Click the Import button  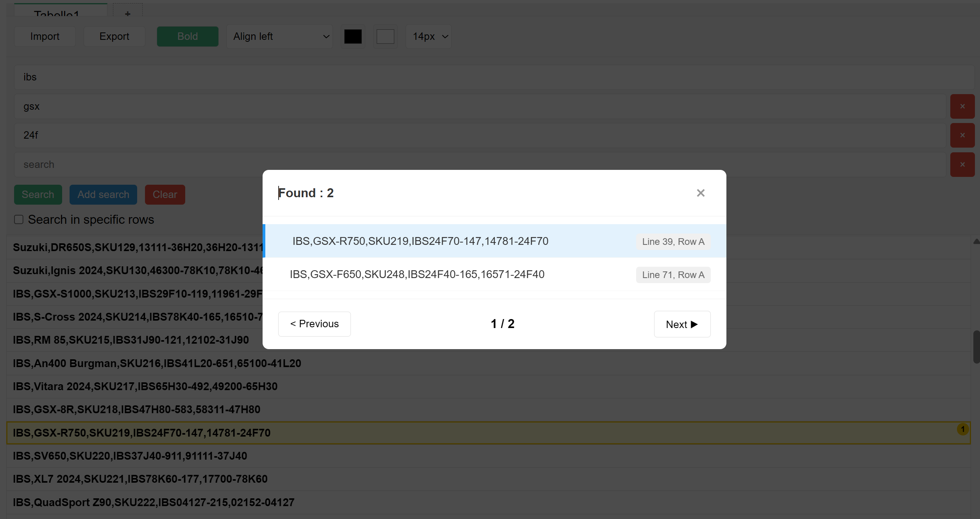point(45,36)
